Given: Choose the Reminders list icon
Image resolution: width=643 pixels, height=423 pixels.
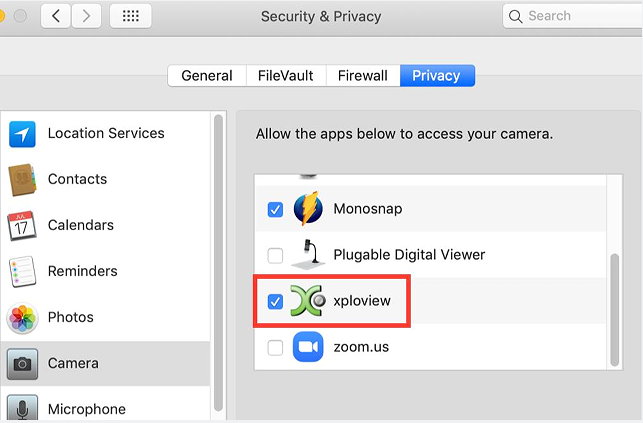Looking at the screenshot, I should click(22, 271).
